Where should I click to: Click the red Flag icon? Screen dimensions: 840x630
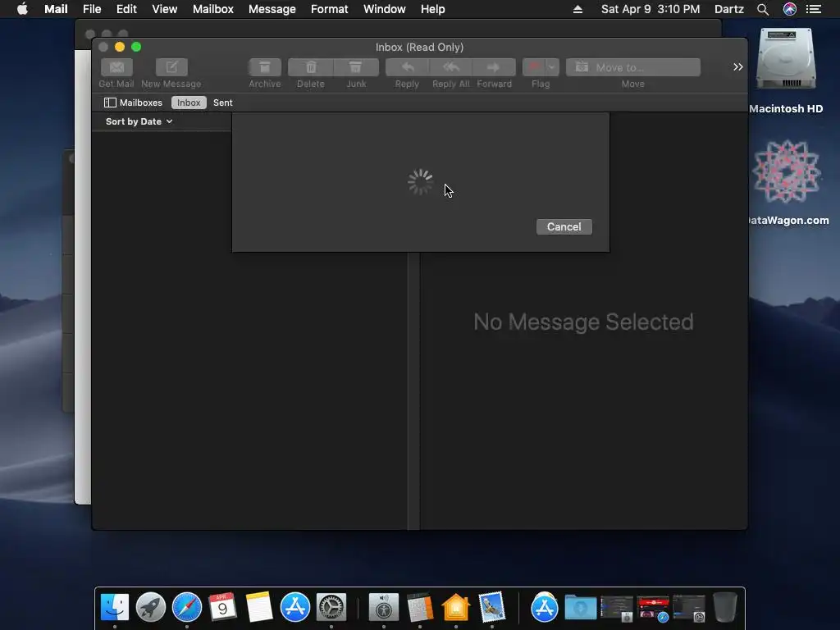(x=533, y=67)
